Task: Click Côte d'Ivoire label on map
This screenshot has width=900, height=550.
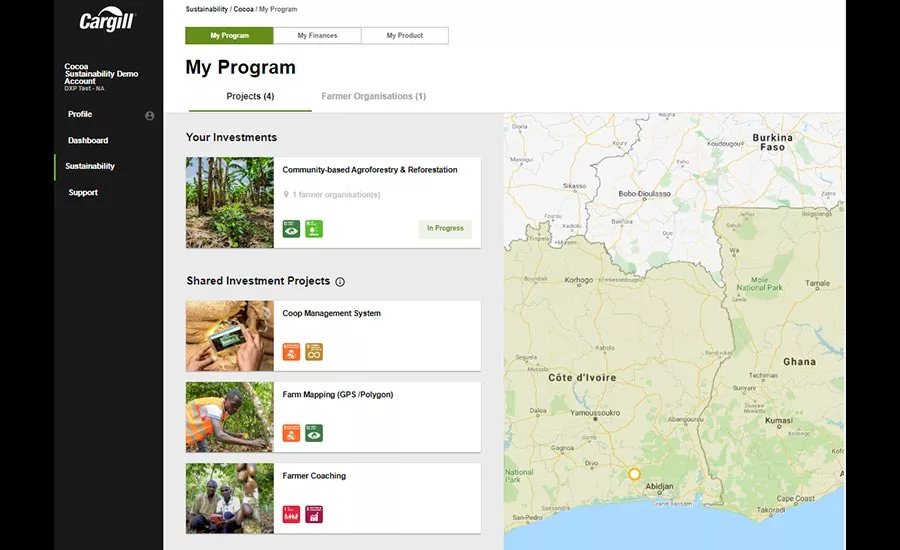Action: (582, 378)
